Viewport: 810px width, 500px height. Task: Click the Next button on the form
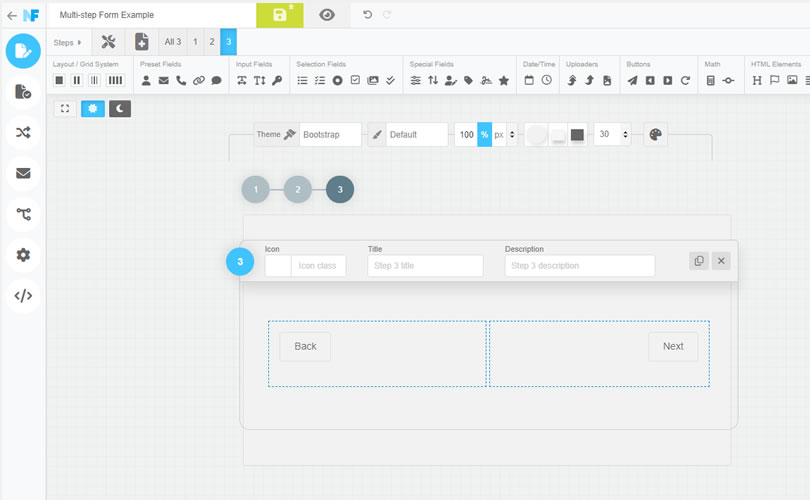[x=673, y=346]
